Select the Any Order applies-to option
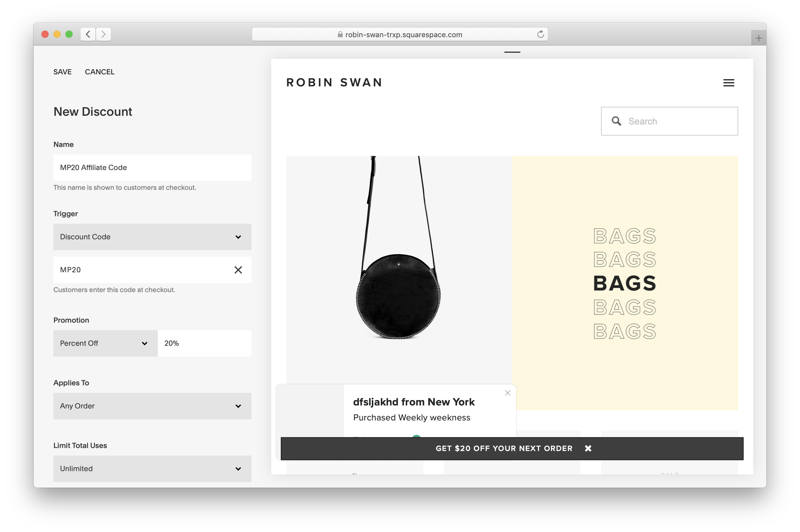 click(x=150, y=405)
